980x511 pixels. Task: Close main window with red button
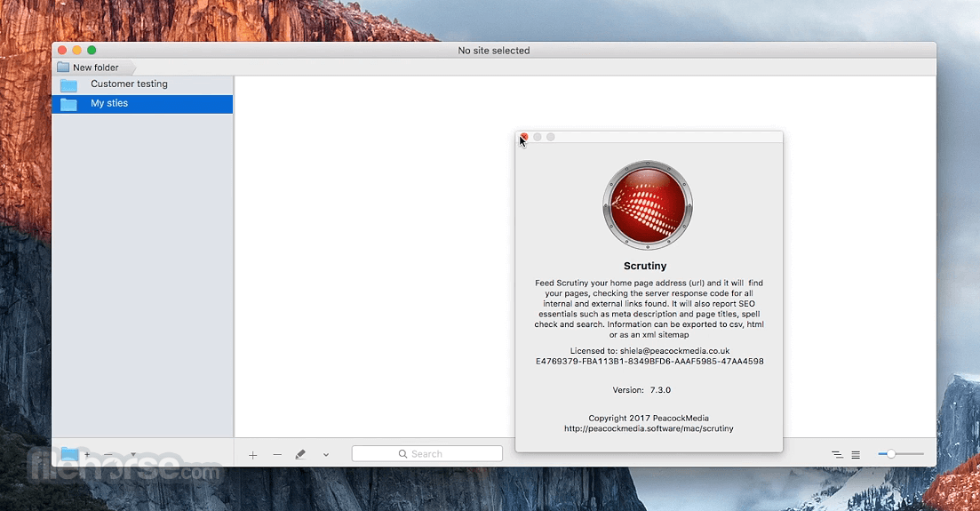62,50
